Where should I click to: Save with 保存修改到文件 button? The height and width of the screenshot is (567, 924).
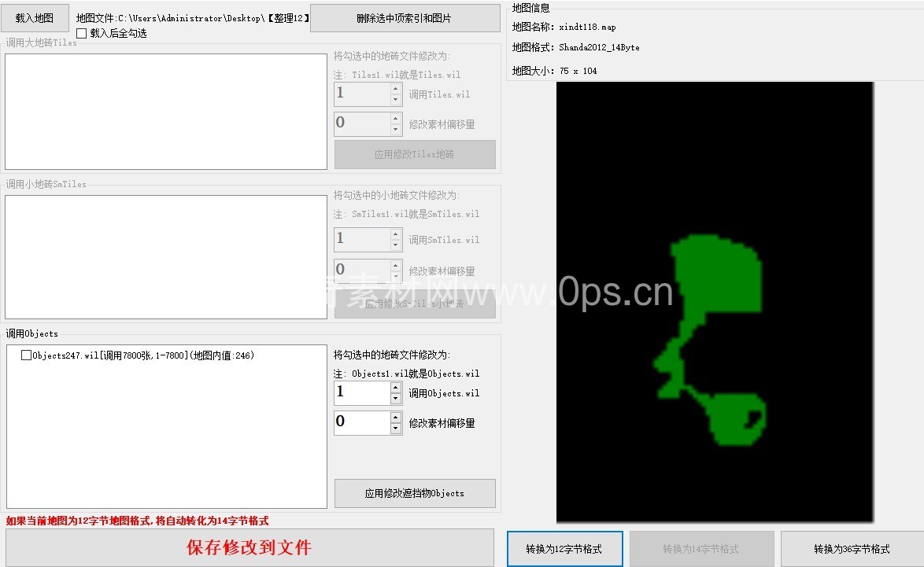tap(249, 547)
